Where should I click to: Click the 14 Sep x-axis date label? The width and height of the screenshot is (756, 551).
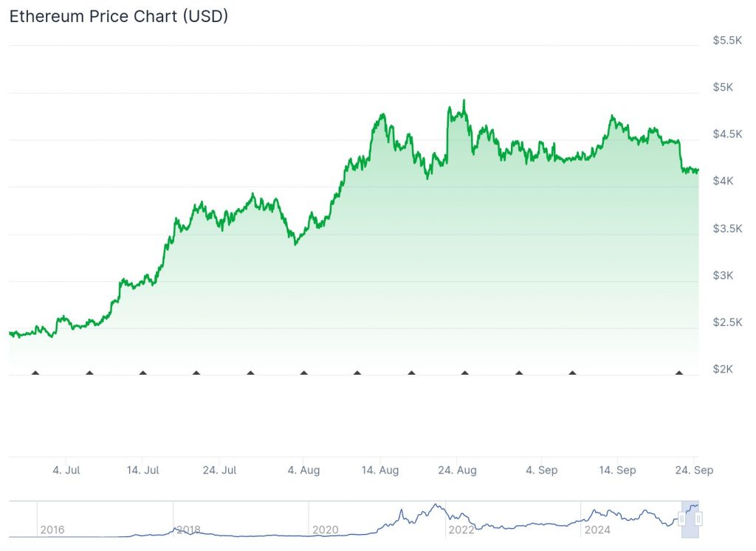tap(617, 470)
